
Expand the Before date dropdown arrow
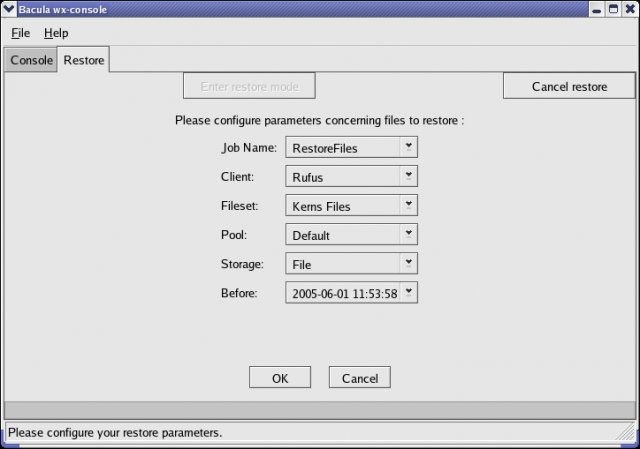[408, 292]
